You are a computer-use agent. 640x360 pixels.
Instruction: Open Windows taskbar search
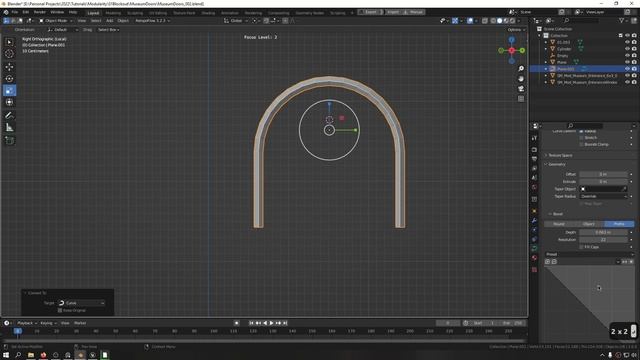click(18, 355)
